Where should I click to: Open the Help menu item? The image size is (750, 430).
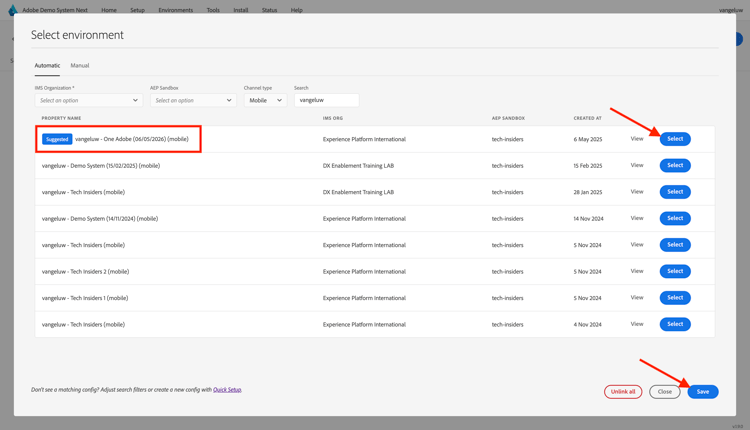pyautogui.click(x=297, y=10)
